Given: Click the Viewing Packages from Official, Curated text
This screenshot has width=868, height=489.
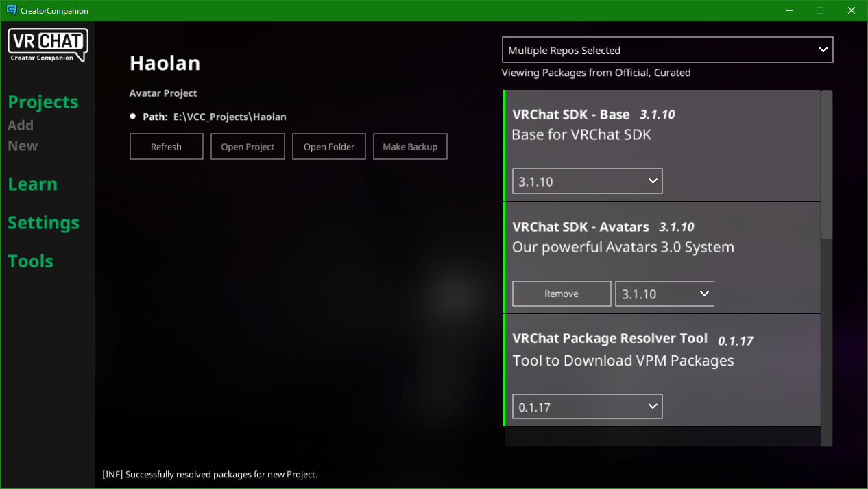Looking at the screenshot, I should click(x=596, y=73).
